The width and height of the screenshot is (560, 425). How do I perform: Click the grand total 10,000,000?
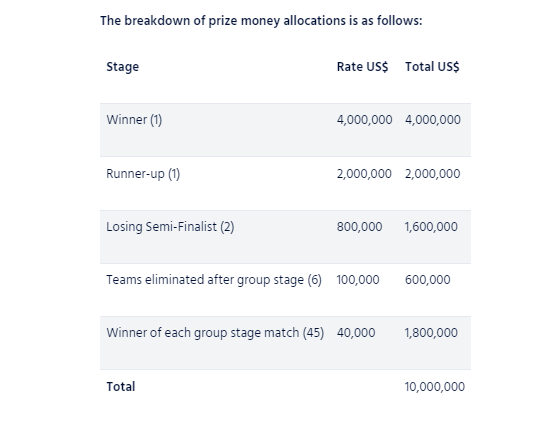point(435,387)
